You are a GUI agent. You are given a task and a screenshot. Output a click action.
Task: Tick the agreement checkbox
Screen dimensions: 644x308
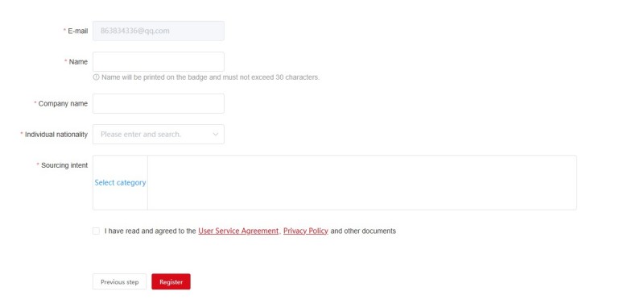[96, 231]
